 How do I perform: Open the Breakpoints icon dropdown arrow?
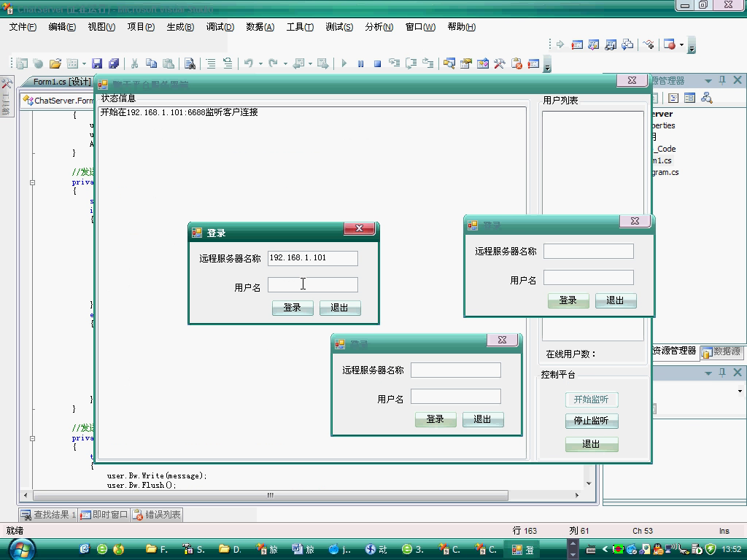point(682,45)
